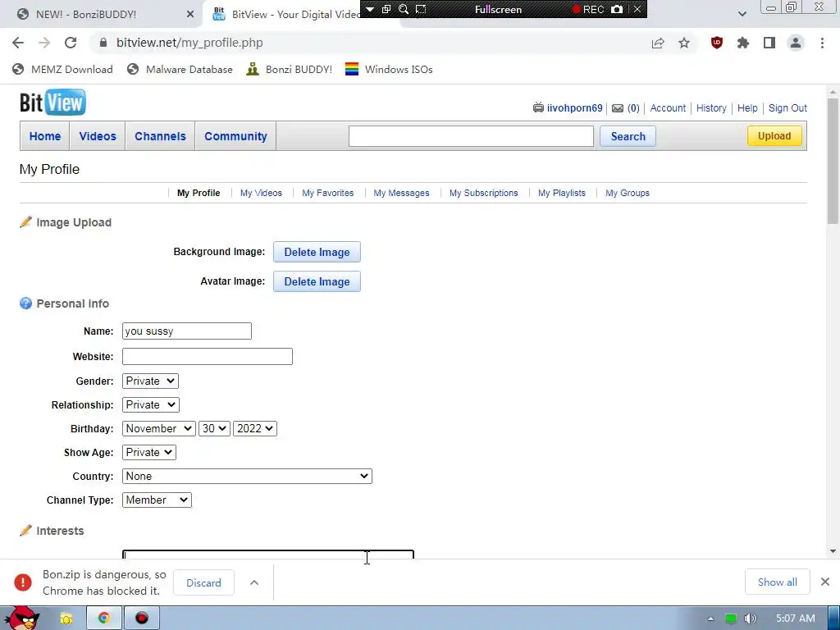Open the Gender dropdown
The height and width of the screenshot is (630, 840).
coord(151,381)
